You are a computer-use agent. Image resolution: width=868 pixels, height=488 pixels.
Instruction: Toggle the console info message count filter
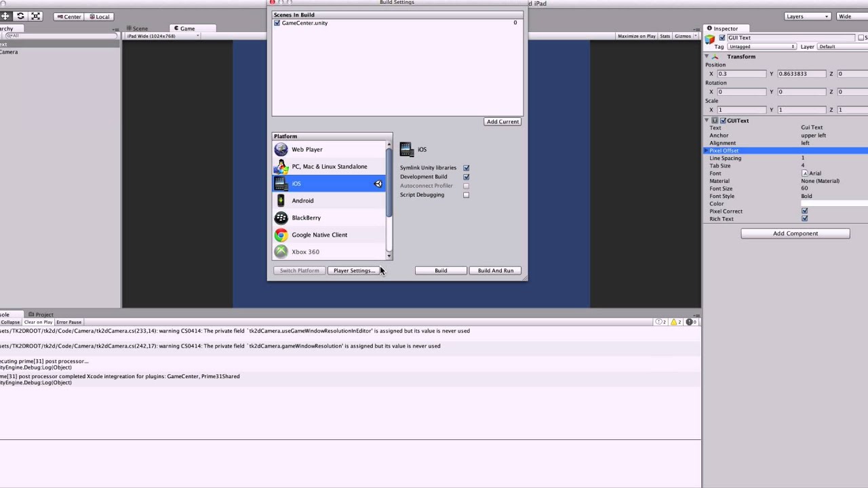pyautogui.click(x=660, y=322)
